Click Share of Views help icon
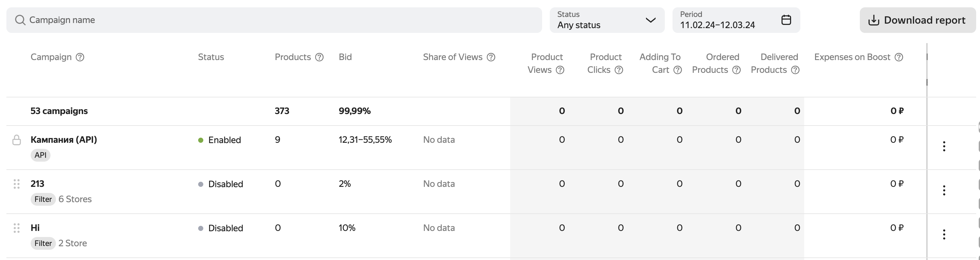 point(491,57)
